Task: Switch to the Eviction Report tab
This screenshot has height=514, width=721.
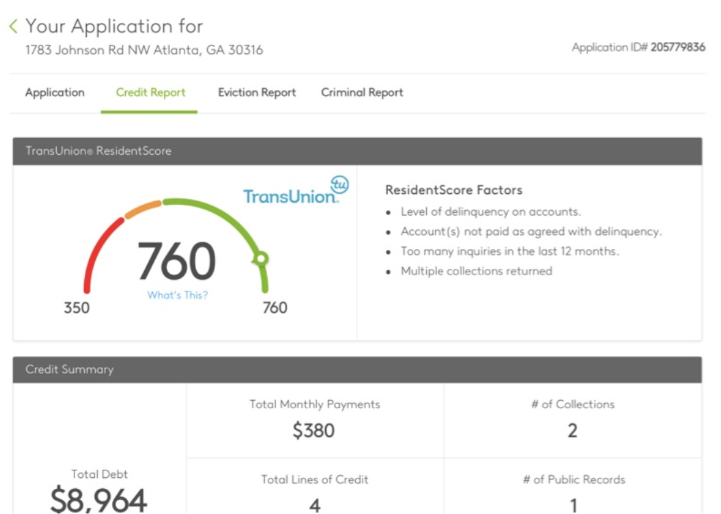Action: [257, 92]
